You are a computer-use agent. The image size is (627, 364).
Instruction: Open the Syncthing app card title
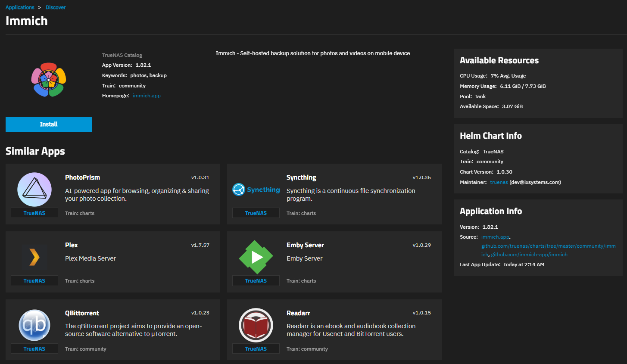(x=301, y=177)
